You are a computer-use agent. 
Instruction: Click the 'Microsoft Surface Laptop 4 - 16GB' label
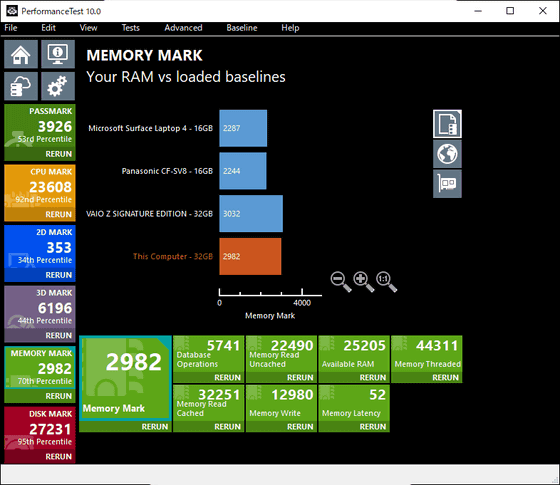point(150,128)
